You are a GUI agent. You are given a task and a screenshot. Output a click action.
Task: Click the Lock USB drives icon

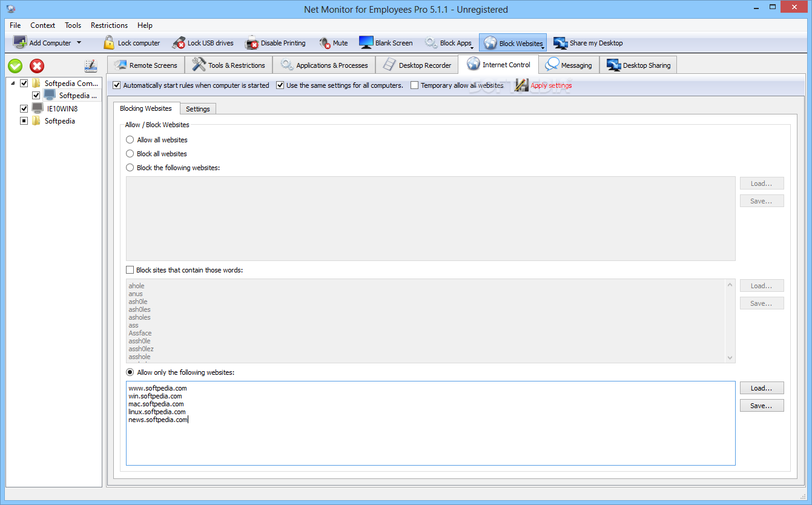[x=179, y=43]
